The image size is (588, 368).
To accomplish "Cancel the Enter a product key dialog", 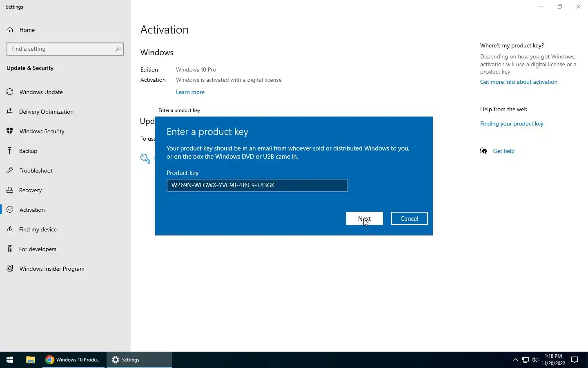I will click(x=410, y=218).
